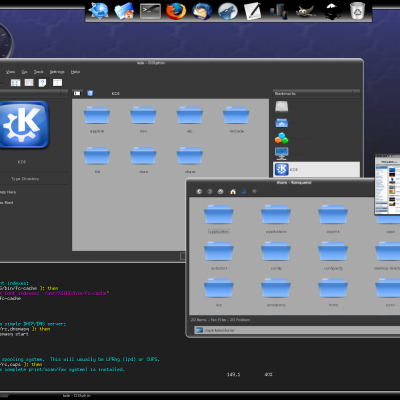The width and height of the screenshot is (400, 400).
Task: Select the etc folder in Dolphin
Action: 190,120
